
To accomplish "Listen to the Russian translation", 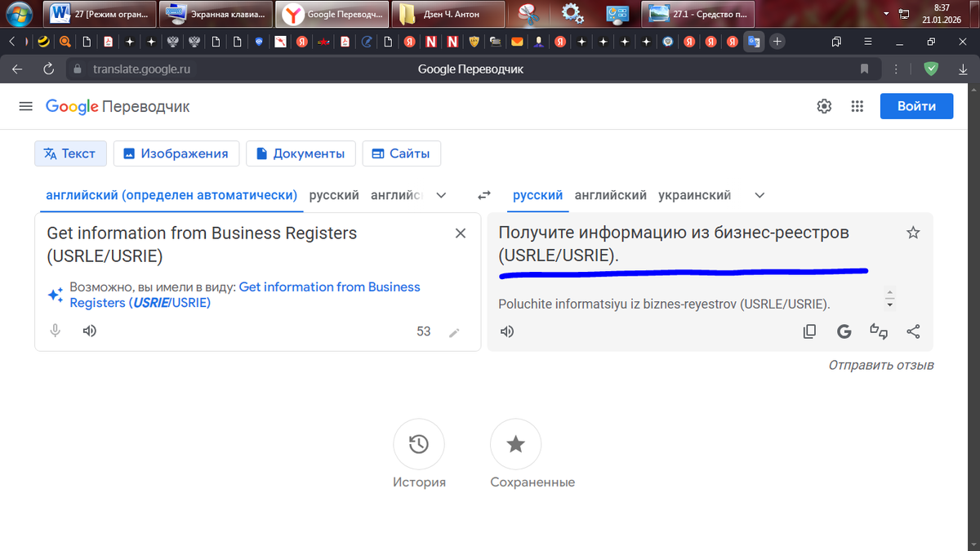I will [x=507, y=331].
